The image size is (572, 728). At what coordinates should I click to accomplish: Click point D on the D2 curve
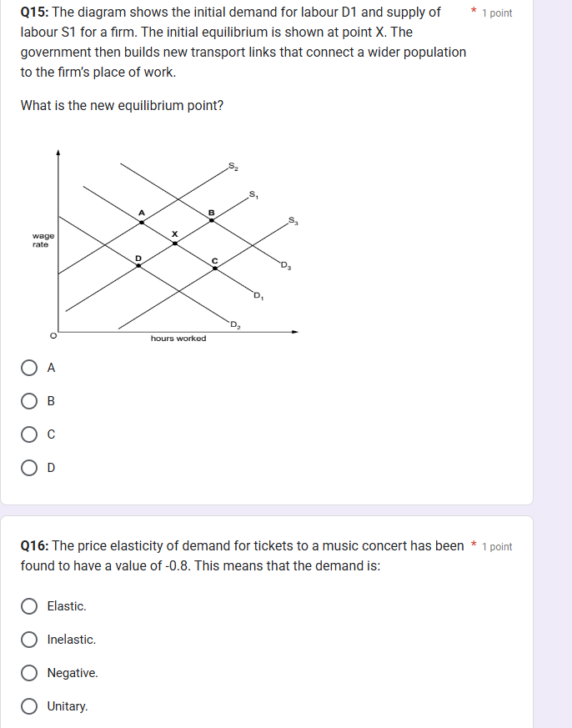138,265
